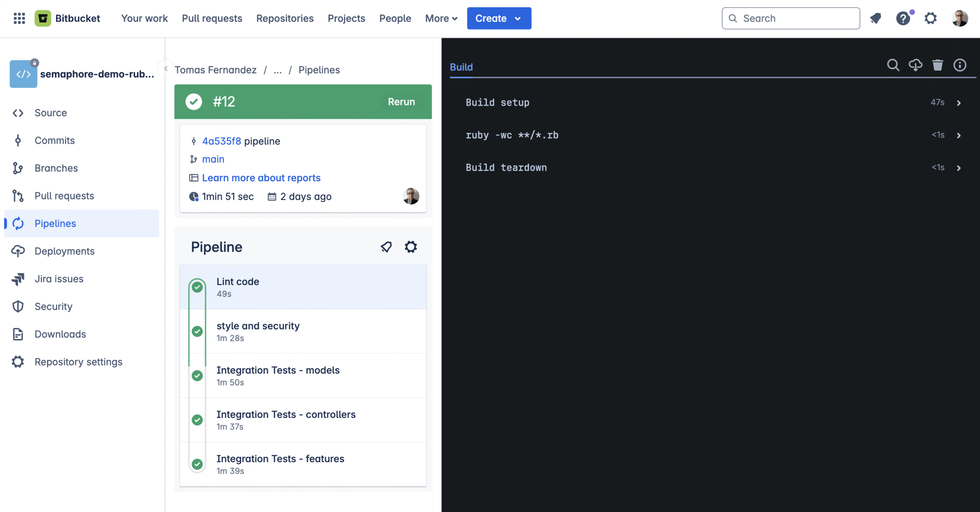980x512 pixels.
Task: Open the user profile avatar menu
Action: 960,18
